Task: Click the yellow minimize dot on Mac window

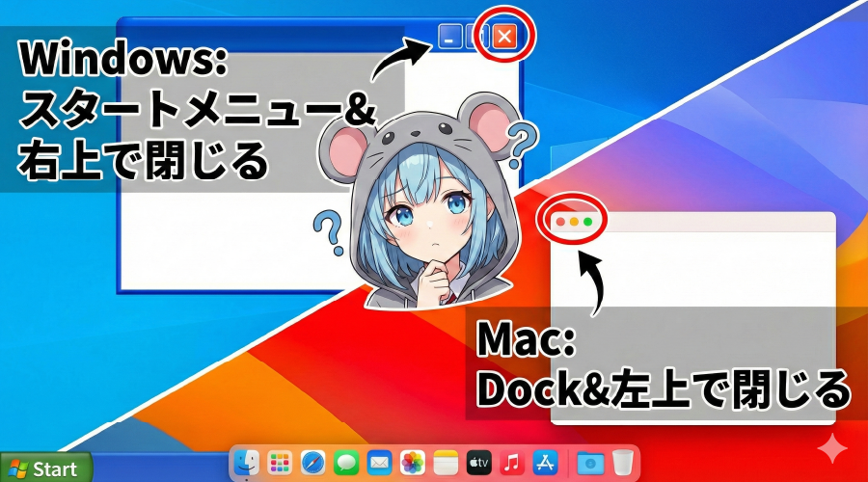Action: 574,222
